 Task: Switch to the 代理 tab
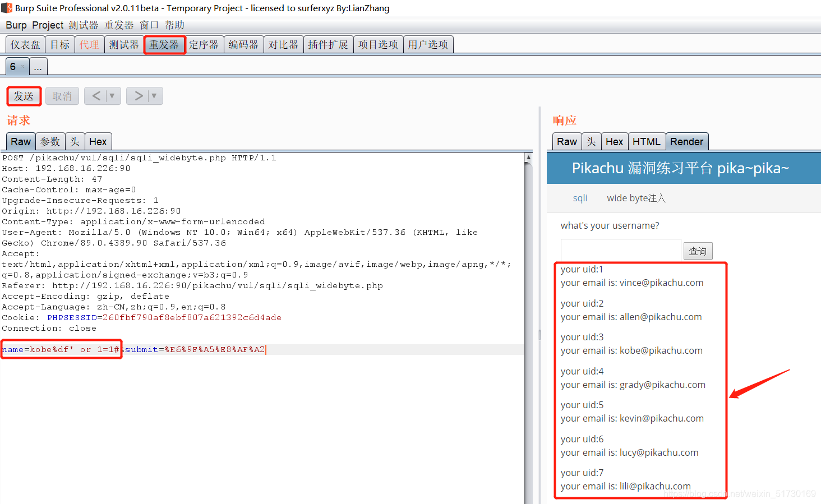(x=89, y=44)
